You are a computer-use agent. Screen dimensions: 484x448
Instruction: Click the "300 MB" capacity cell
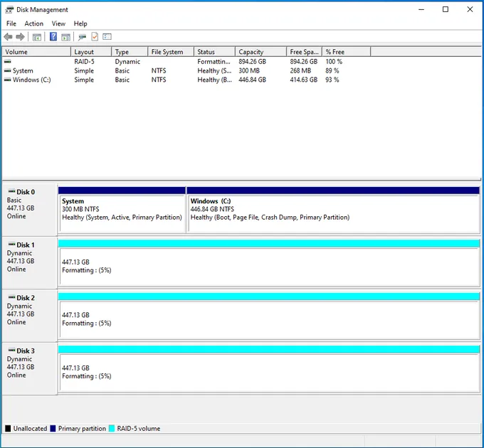point(249,70)
